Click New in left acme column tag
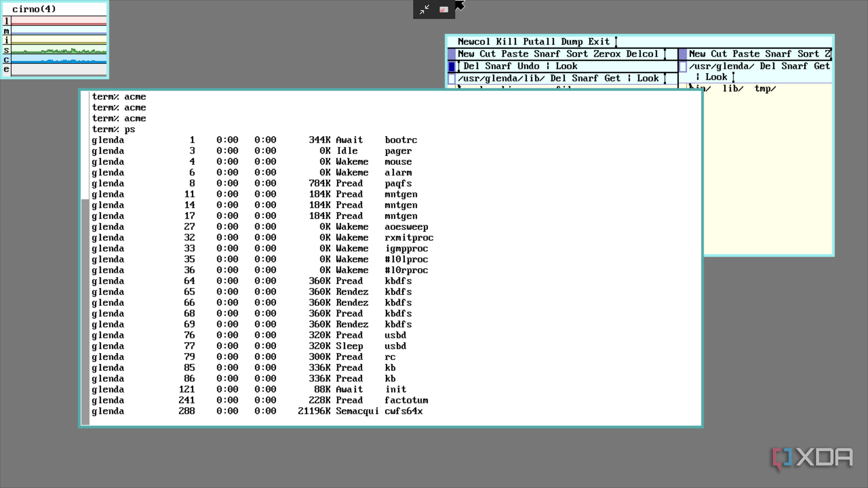 point(466,54)
